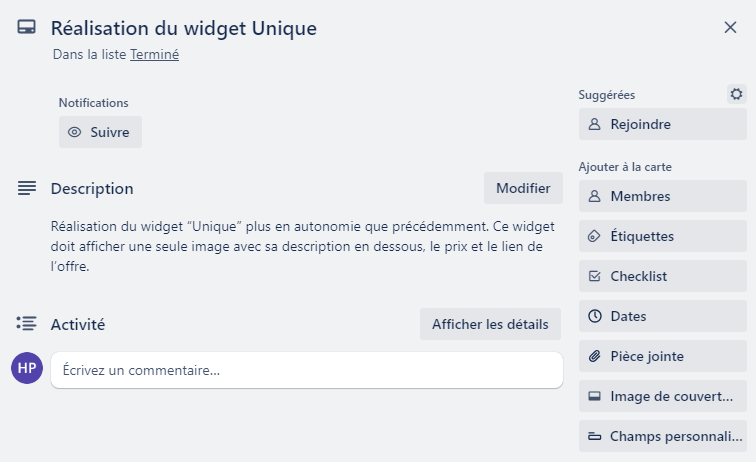Add a Checklist to the card
Image resolution: width=756 pixels, height=462 pixels.
pos(662,276)
